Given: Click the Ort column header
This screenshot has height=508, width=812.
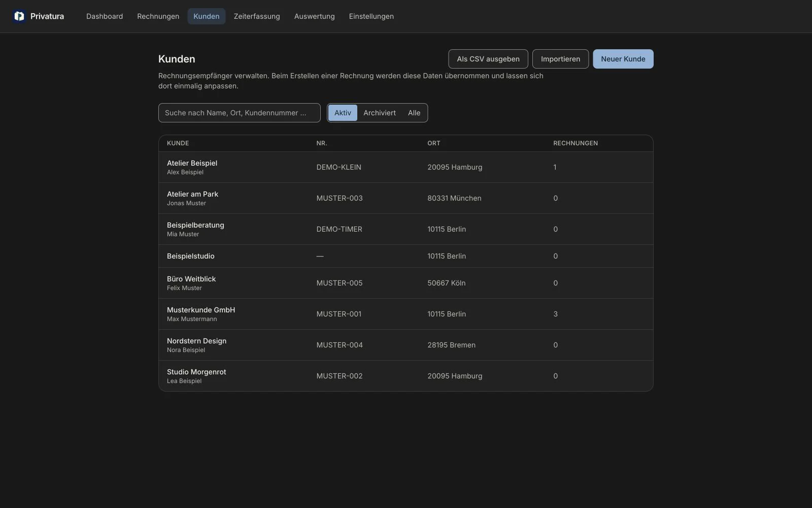Looking at the screenshot, I should (x=434, y=143).
